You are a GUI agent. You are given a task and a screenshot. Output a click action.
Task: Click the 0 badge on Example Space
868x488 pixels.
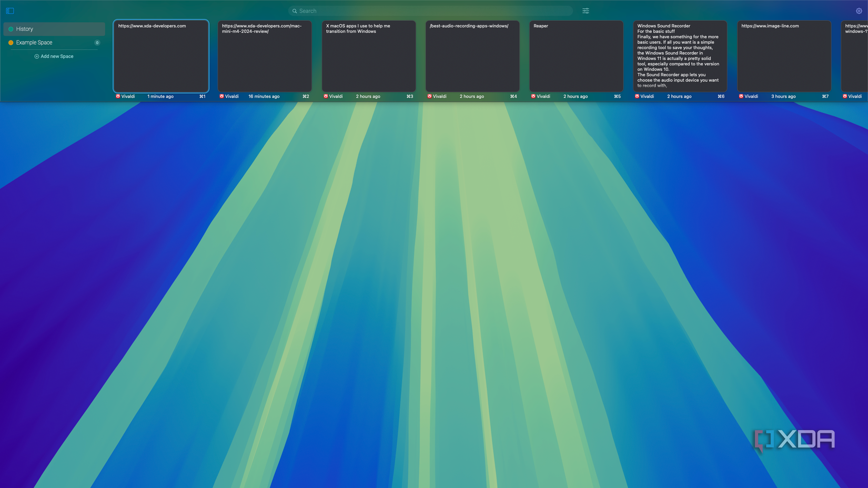coord(97,43)
